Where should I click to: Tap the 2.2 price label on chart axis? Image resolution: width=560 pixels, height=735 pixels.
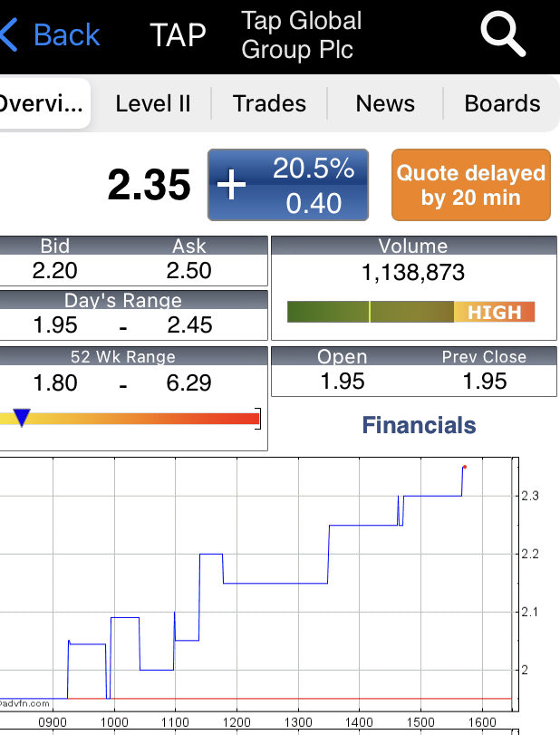tap(530, 554)
